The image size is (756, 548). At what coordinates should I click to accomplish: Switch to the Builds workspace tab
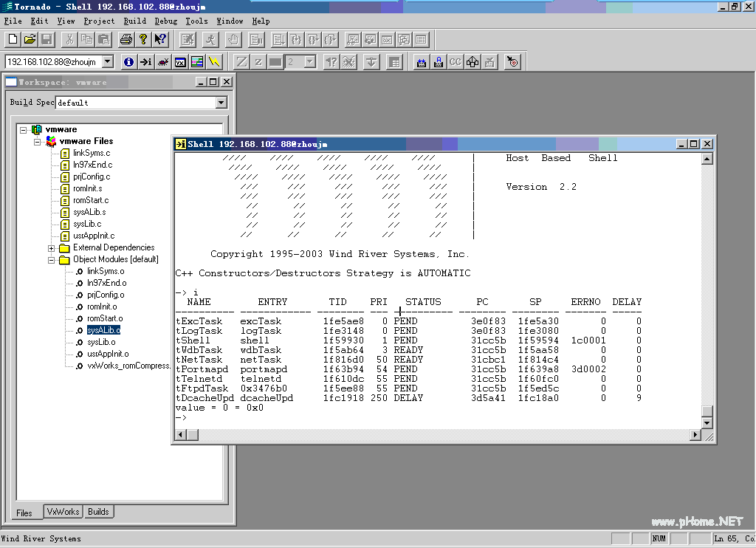point(98,512)
